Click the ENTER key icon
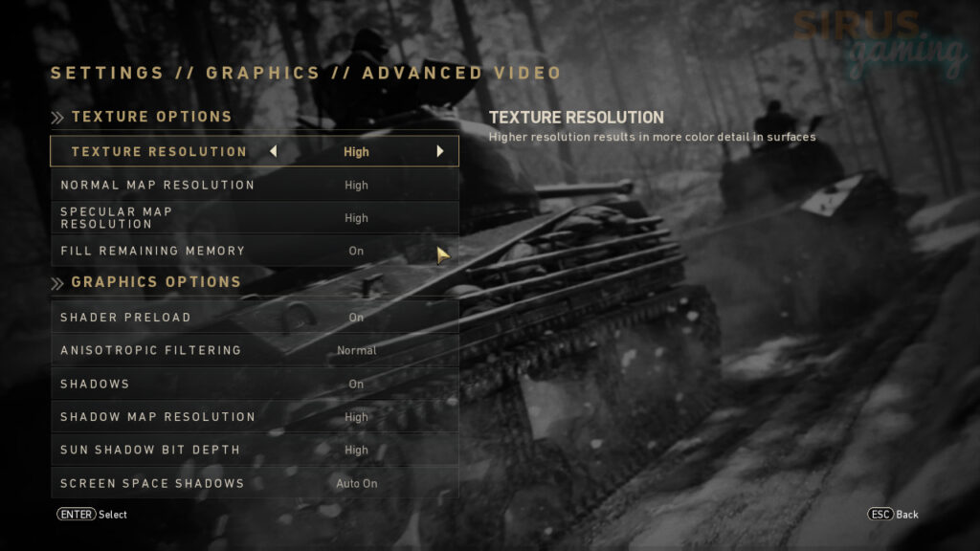Image resolution: width=980 pixels, height=551 pixels. [x=77, y=514]
